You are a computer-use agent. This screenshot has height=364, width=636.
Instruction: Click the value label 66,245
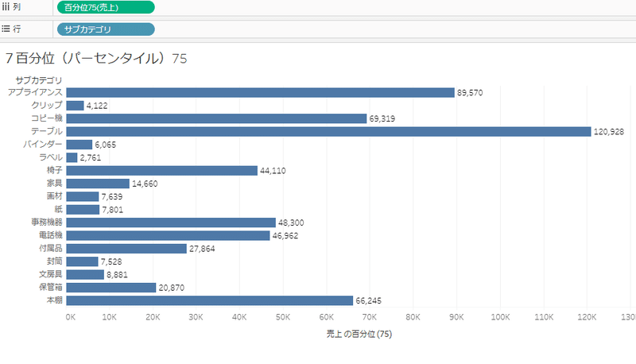point(369,300)
